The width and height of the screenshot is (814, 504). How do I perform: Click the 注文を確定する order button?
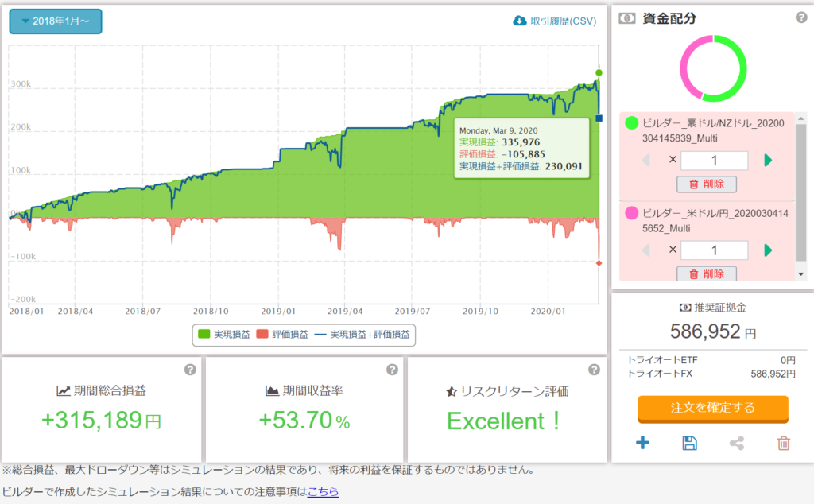pyautogui.click(x=712, y=408)
